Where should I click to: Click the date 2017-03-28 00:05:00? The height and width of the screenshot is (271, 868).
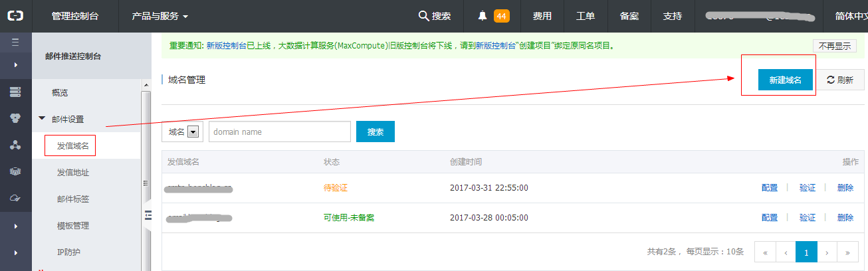click(x=489, y=218)
